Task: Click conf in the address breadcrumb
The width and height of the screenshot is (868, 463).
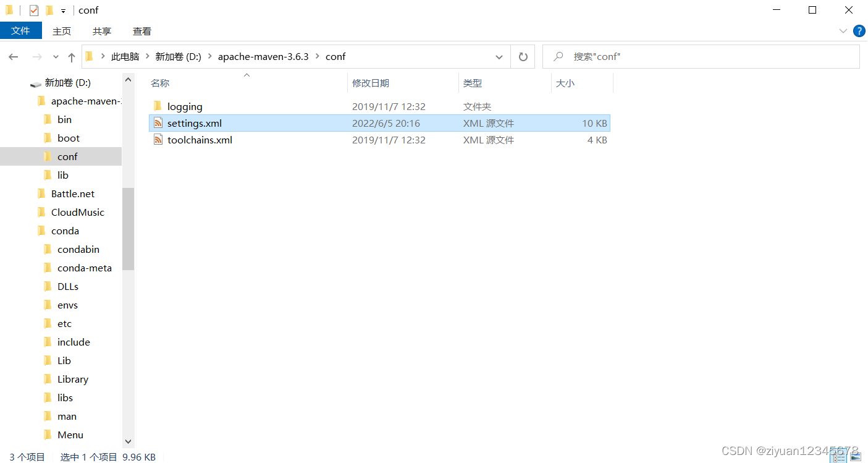Action: pyautogui.click(x=335, y=56)
